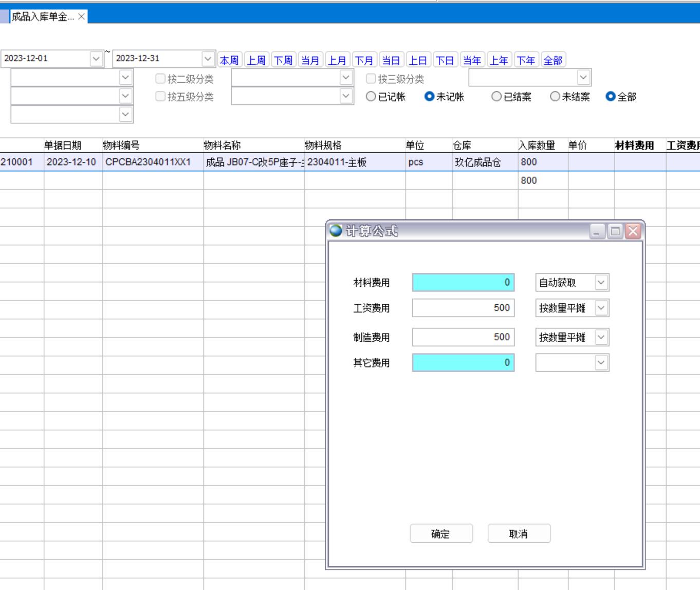Select the 上年 date range shortcut
The image size is (700, 590).
499,61
